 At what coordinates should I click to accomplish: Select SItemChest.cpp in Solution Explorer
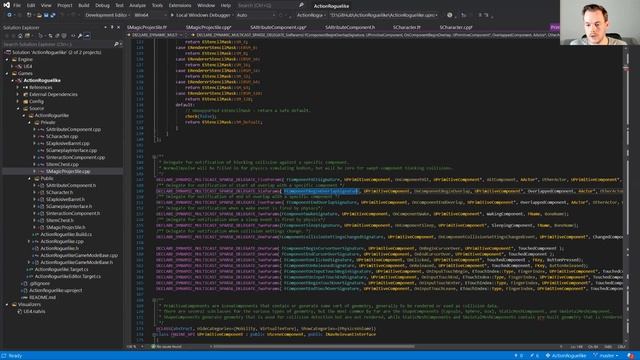pos(62,164)
